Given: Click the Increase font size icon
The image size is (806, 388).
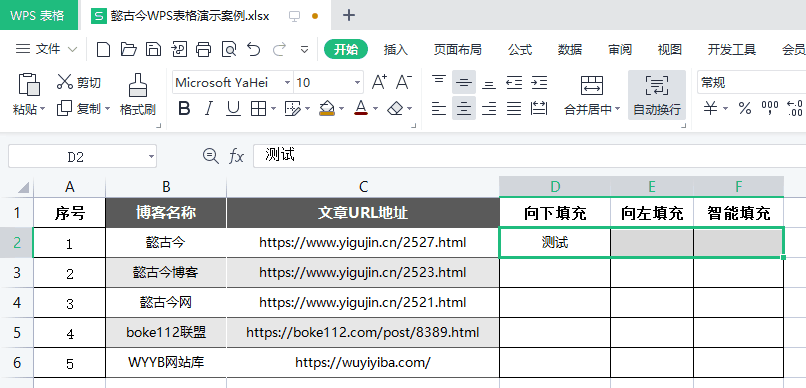Looking at the screenshot, I should 379,82.
